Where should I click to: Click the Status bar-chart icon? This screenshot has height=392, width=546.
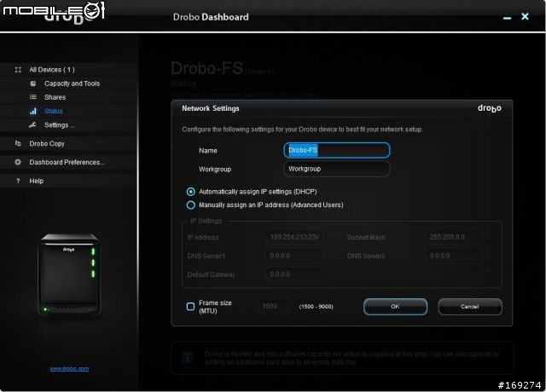(x=33, y=112)
